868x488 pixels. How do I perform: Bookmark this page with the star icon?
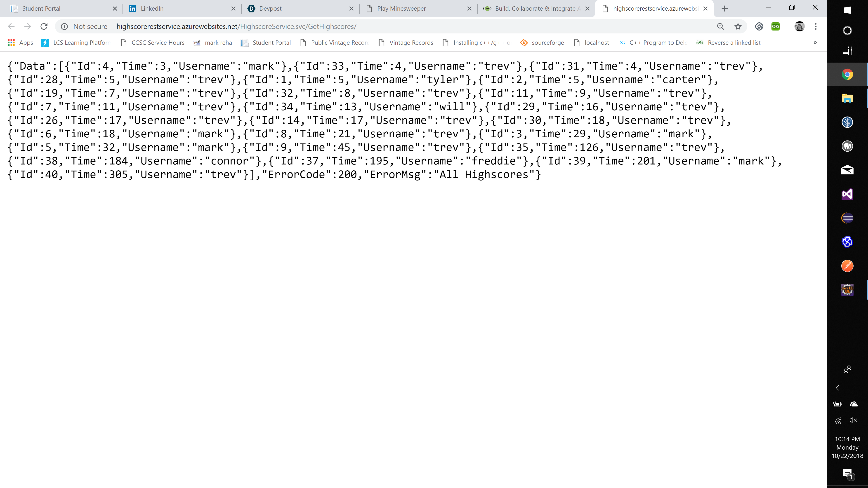(x=738, y=26)
